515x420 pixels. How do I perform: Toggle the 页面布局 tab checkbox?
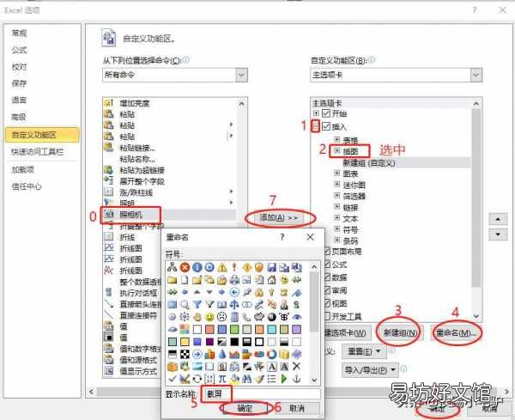pyautogui.click(x=327, y=252)
